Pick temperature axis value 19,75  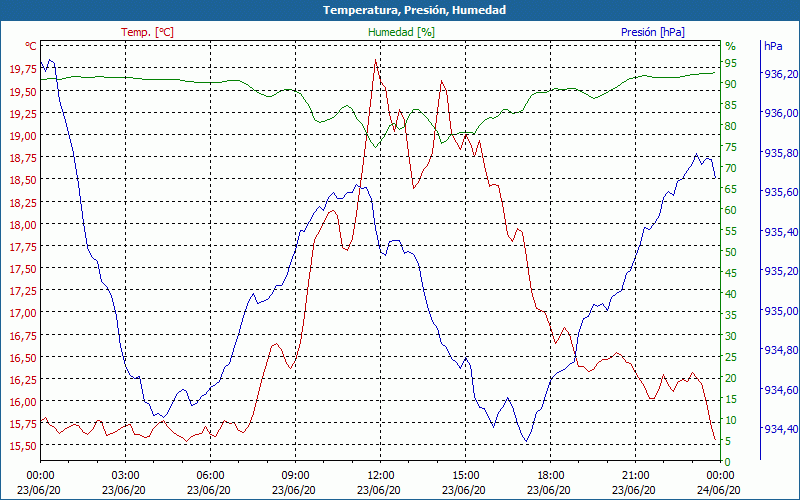point(23,69)
